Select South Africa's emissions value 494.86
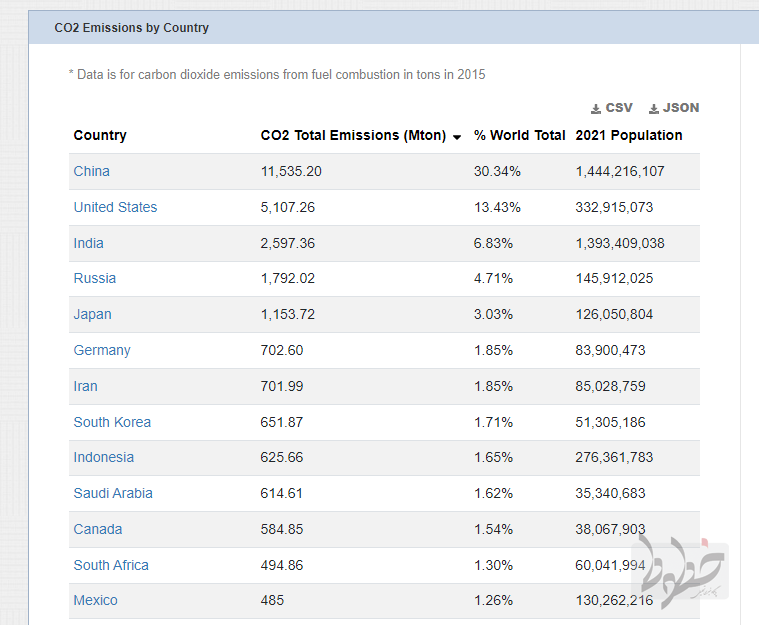This screenshot has height=625, width=759. click(x=282, y=565)
